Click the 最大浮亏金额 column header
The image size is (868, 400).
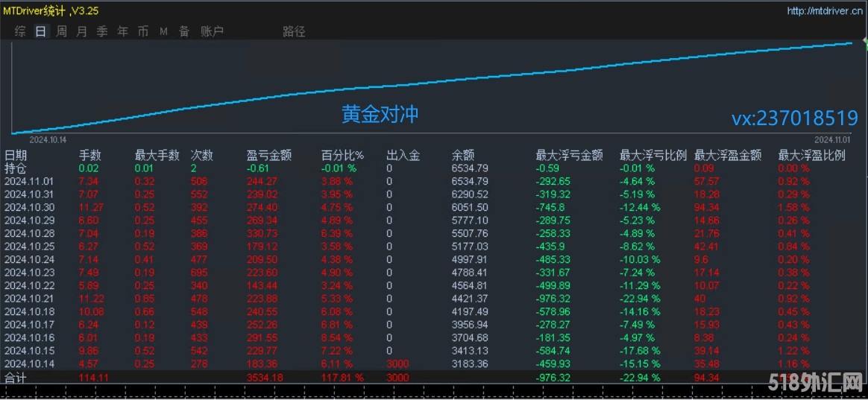point(568,155)
